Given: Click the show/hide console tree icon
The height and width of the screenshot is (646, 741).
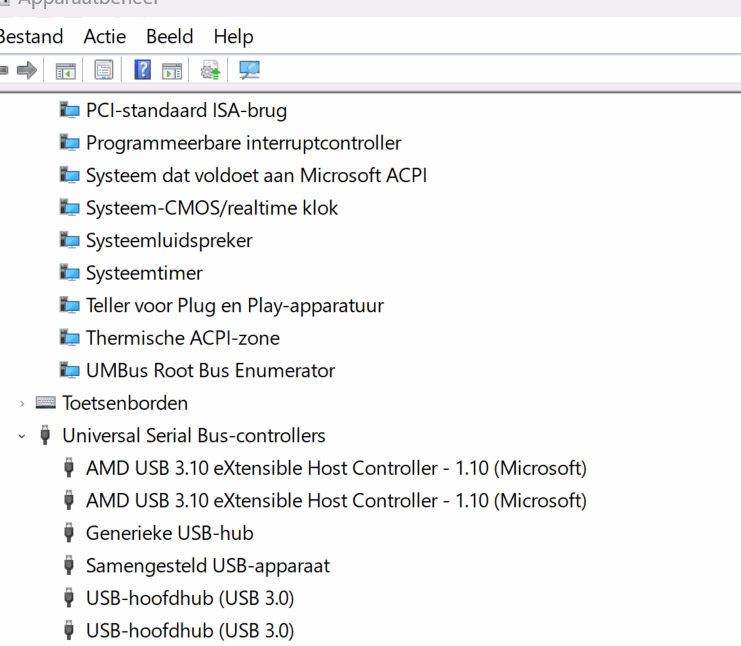Looking at the screenshot, I should (x=65, y=70).
